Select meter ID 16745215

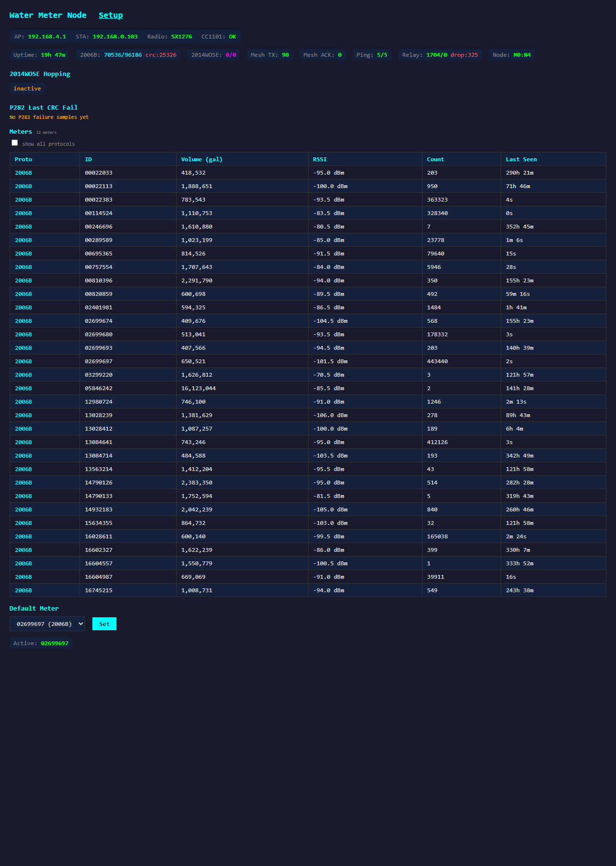pyautogui.click(x=99, y=590)
